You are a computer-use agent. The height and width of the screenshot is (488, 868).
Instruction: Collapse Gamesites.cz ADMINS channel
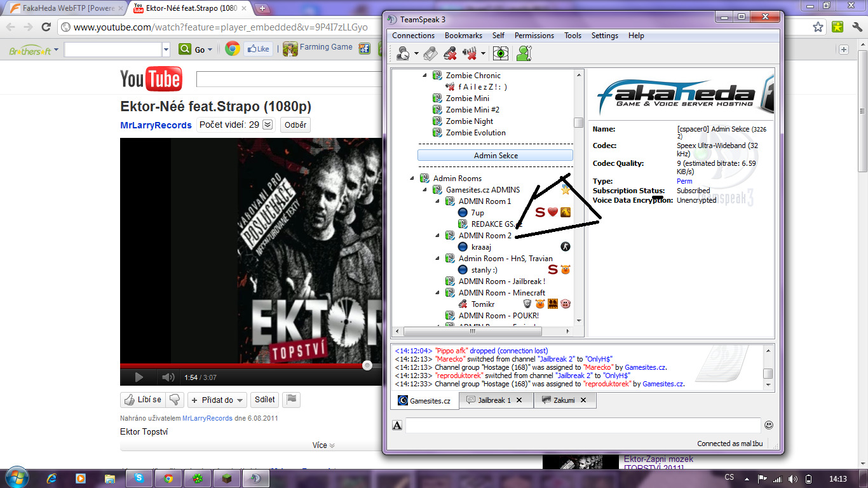tap(424, 190)
